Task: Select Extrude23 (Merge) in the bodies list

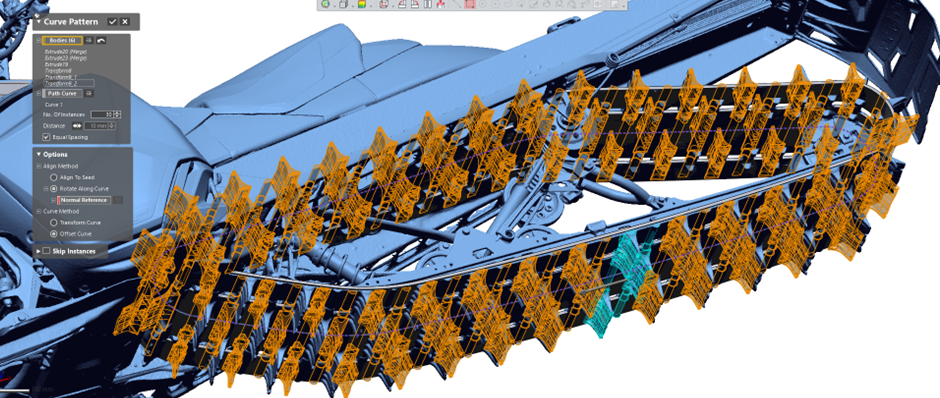Action: [x=66, y=58]
